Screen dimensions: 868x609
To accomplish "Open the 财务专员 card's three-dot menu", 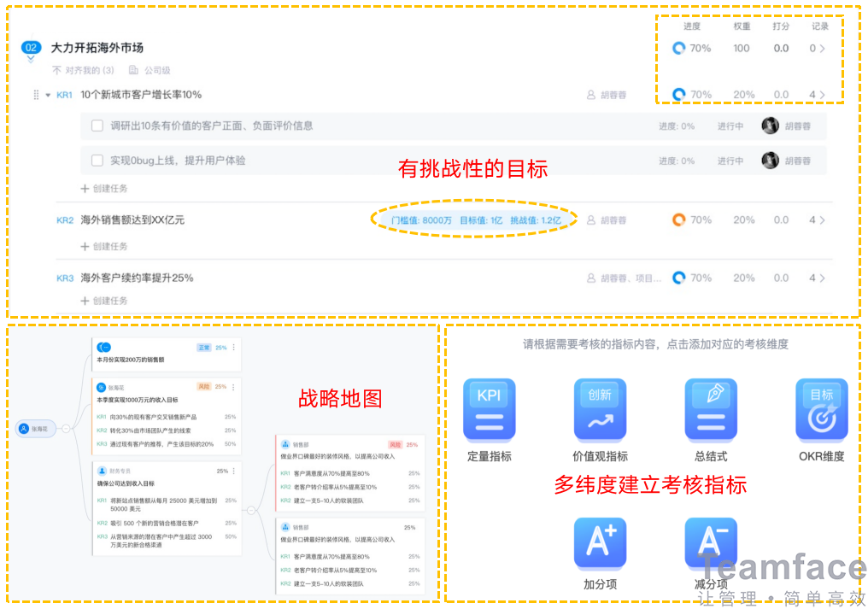I will 234,470.
